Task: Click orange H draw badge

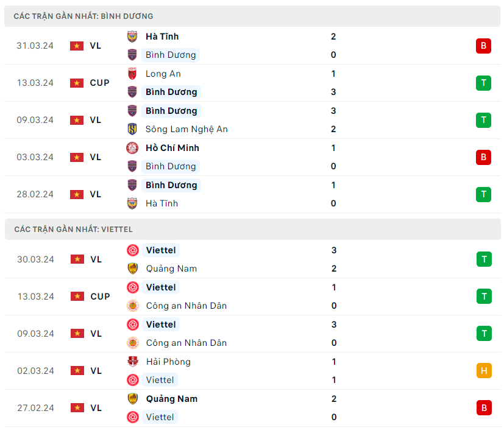Action: coord(484,370)
